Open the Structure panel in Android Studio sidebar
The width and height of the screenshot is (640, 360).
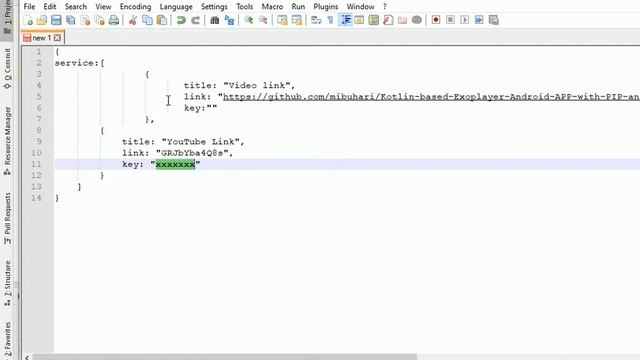tap(7, 283)
